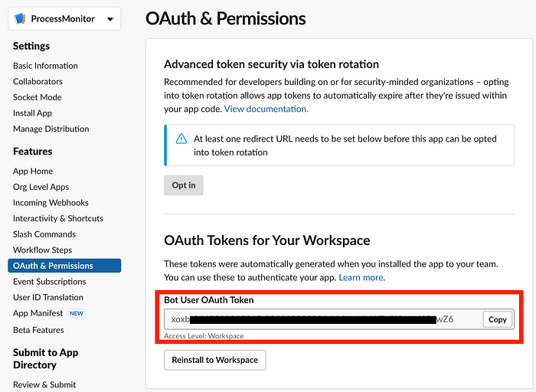
Task: Click the warning triangle icon
Action: (x=181, y=139)
